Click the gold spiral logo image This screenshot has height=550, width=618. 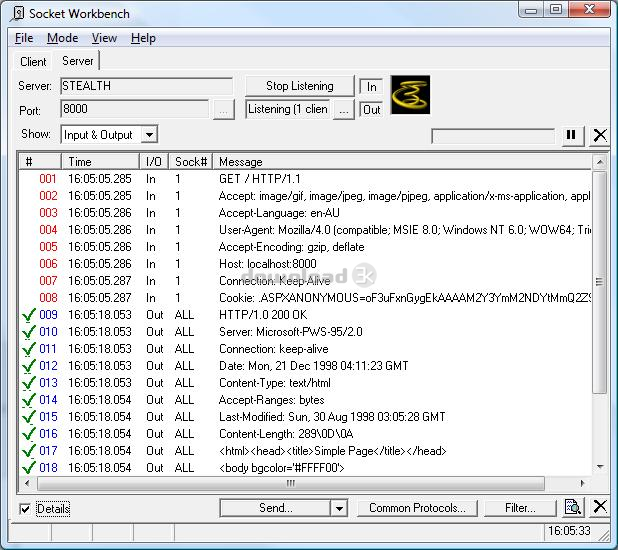pyautogui.click(x=410, y=95)
